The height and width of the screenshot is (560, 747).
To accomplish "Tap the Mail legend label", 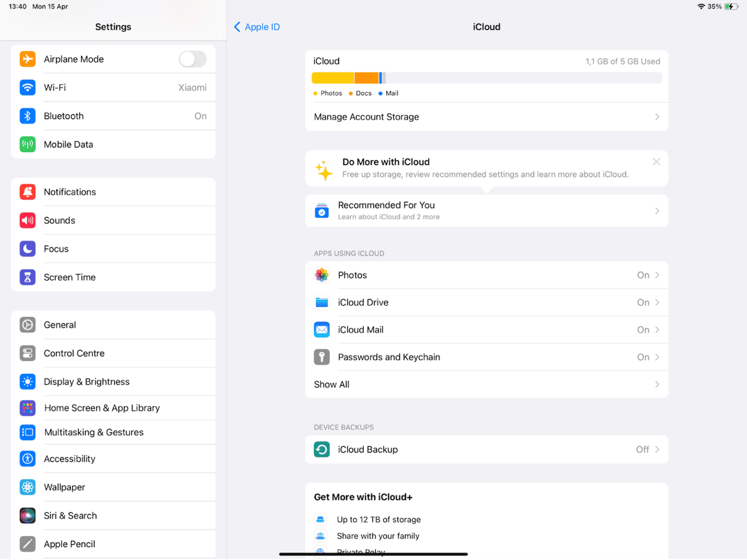I will (x=392, y=93).
